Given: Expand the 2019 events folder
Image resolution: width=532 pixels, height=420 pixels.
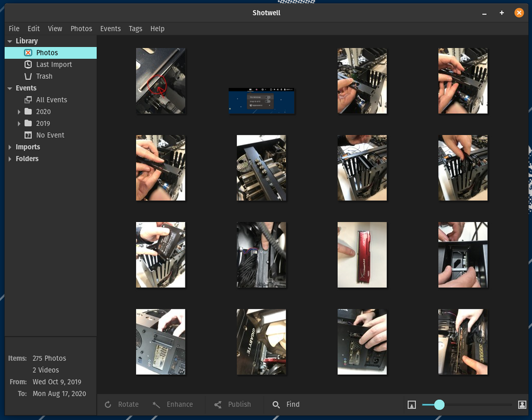Looking at the screenshot, I should (19, 124).
